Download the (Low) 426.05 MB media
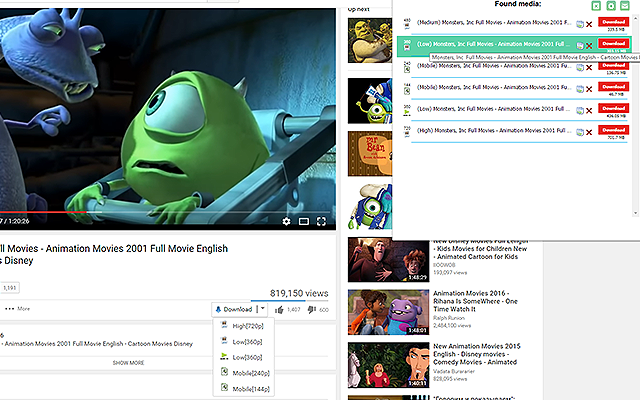Image resolution: width=640 pixels, height=400 pixels. pyautogui.click(x=613, y=108)
